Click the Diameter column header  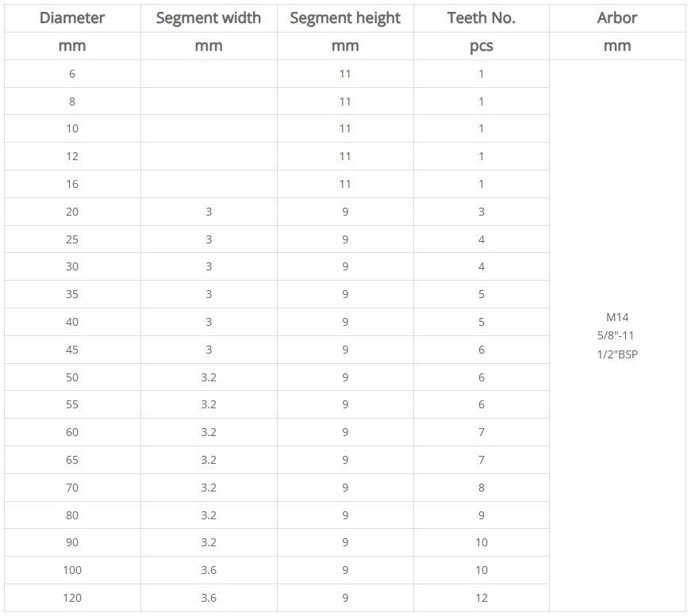(x=72, y=18)
